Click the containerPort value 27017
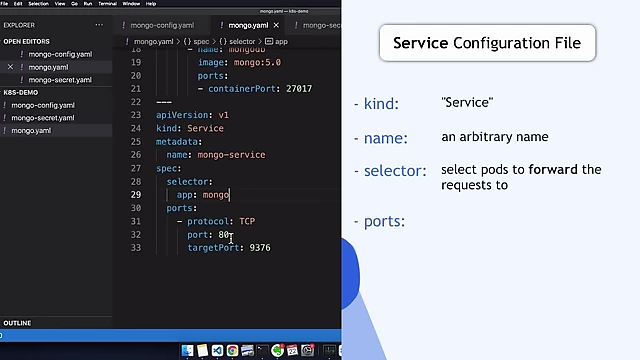Image resolution: width=640 pixels, height=360 pixels. coord(299,89)
